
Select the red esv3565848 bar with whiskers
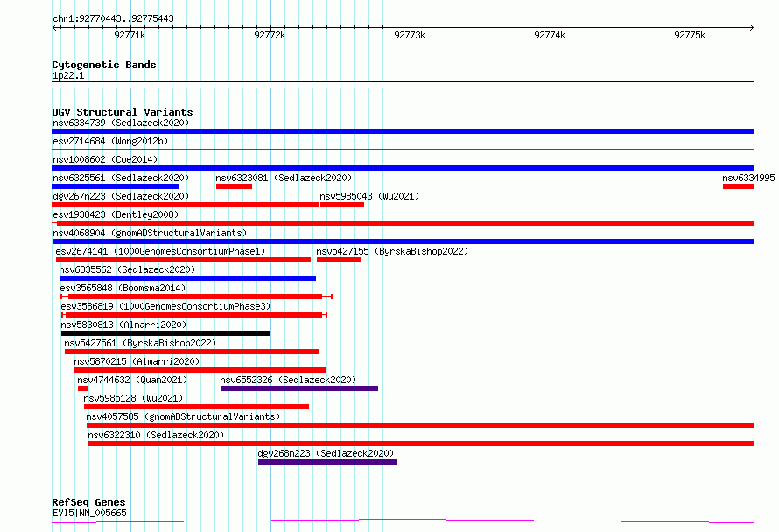tap(196, 297)
